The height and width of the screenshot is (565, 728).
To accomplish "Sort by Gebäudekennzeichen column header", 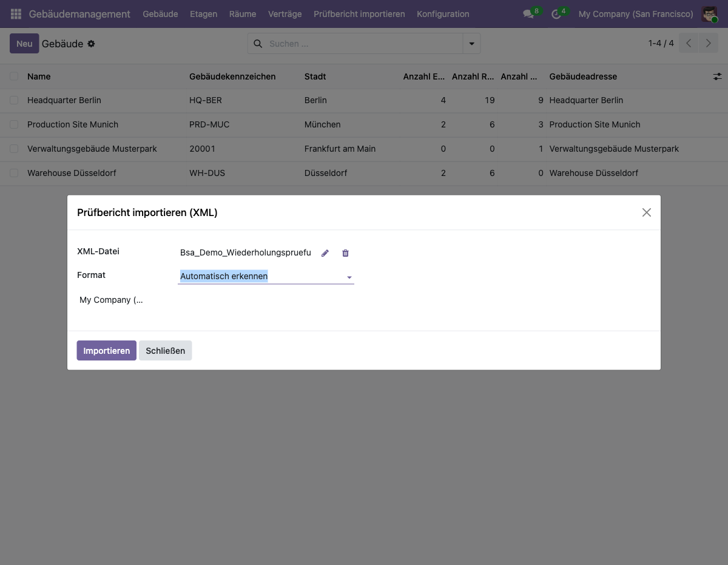I will click(232, 76).
